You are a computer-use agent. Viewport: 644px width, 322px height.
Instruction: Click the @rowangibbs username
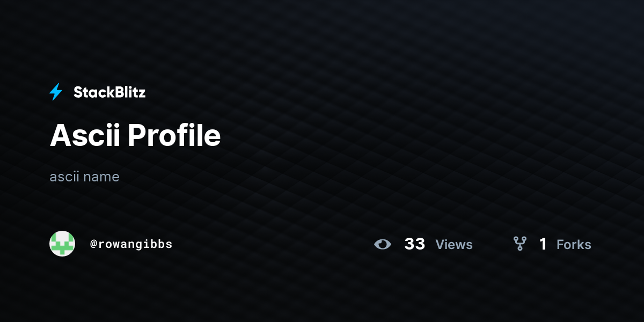131,244
